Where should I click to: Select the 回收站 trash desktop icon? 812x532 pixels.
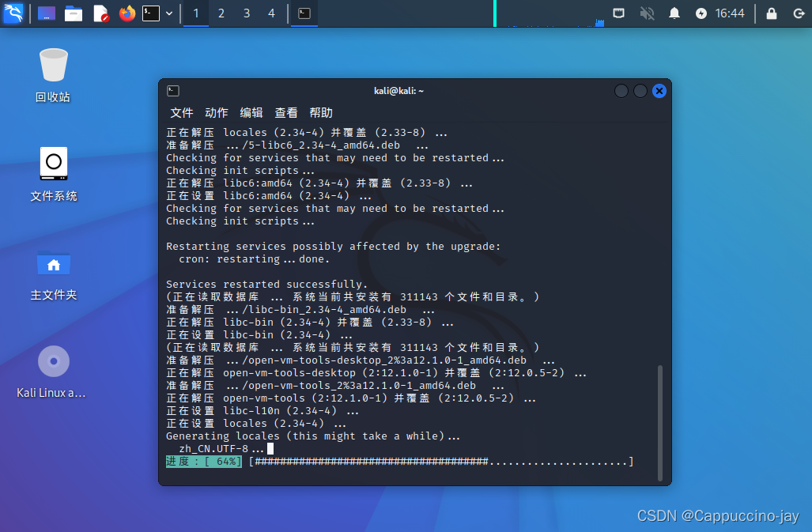53,76
